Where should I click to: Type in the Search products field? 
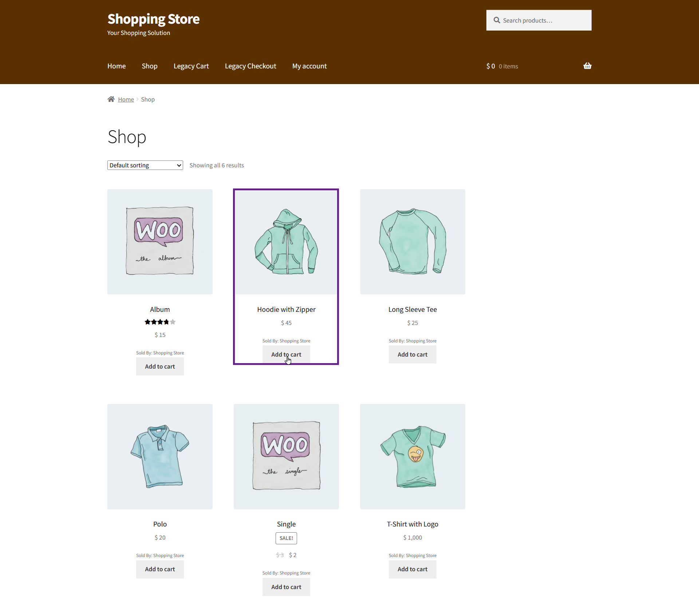[x=544, y=20]
